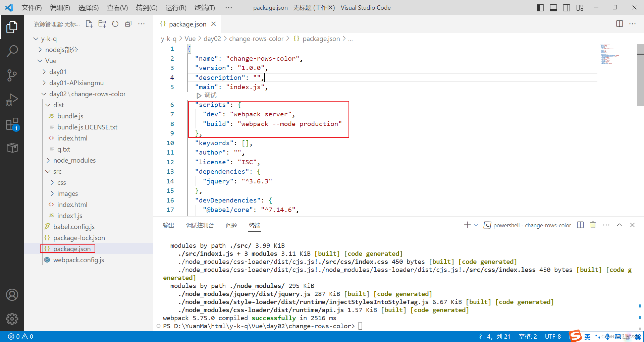Collapse the y-k-q root folder
The width and height of the screenshot is (644, 342).
point(89,39)
